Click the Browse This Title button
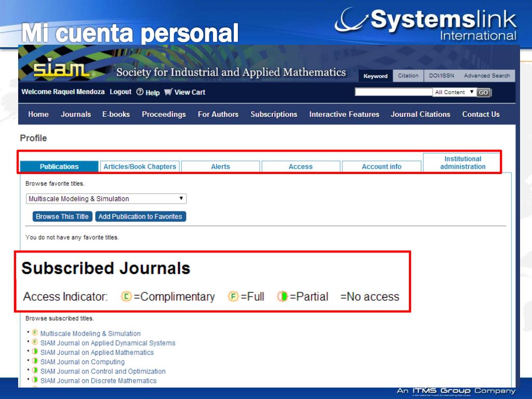532x399 pixels. (x=62, y=217)
